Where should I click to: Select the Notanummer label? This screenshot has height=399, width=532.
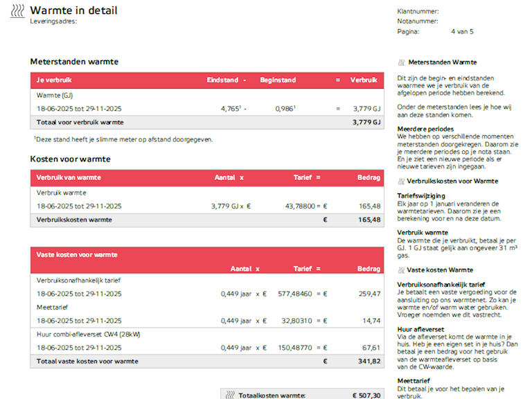pyautogui.click(x=418, y=21)
